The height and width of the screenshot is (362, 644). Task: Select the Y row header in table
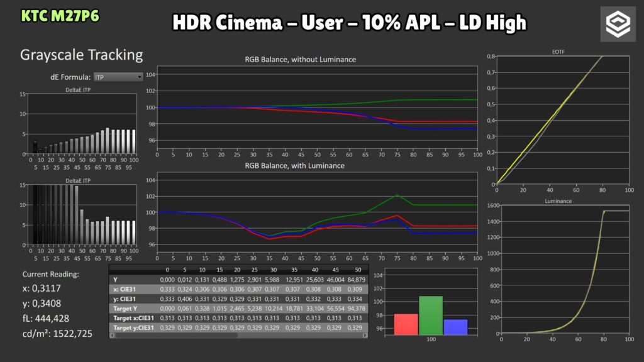(116, 280)
